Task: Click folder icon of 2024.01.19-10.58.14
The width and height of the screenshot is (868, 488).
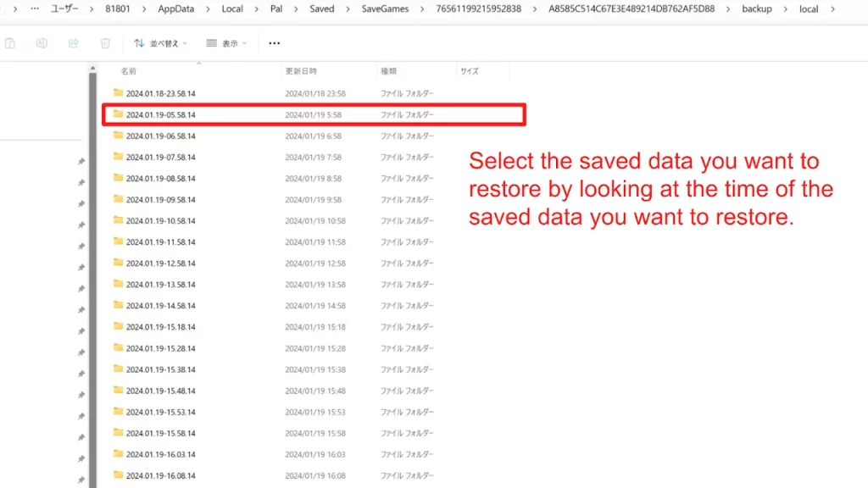Action: pos(118,219)
